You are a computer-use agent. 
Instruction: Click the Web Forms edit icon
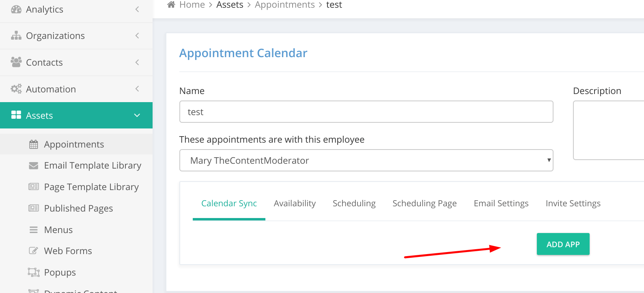tap(34, 250)
